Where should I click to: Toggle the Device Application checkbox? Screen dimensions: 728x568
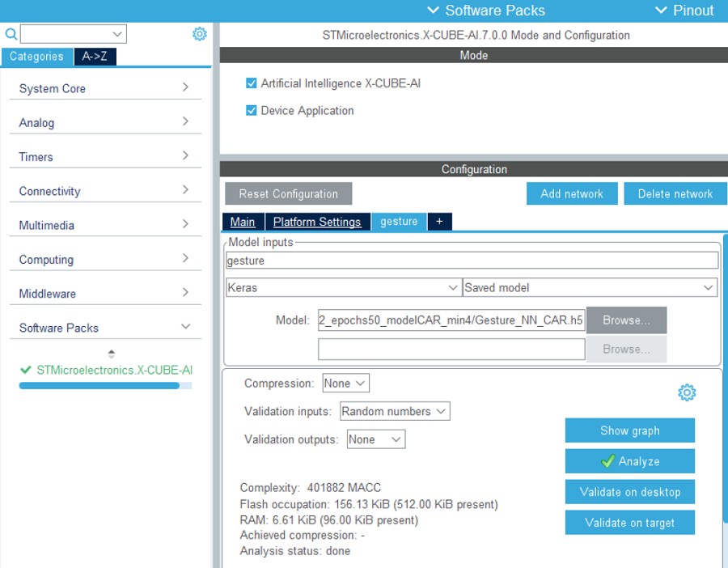(x=251, y=111)
